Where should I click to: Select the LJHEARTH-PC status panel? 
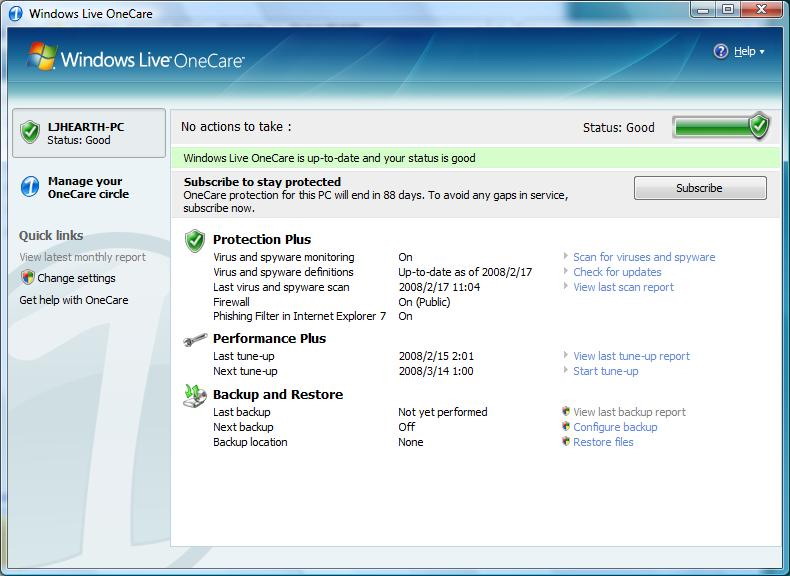[89, 133]
